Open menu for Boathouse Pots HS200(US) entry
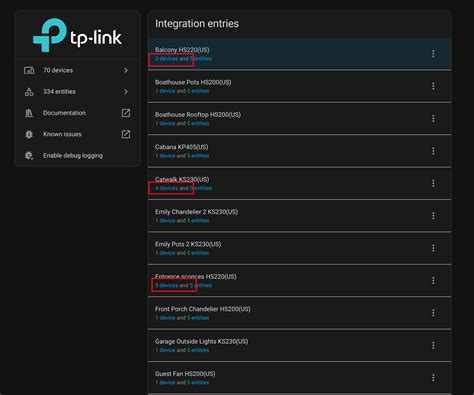Viewport: 474px width, 395px height. tap(433, 86)
